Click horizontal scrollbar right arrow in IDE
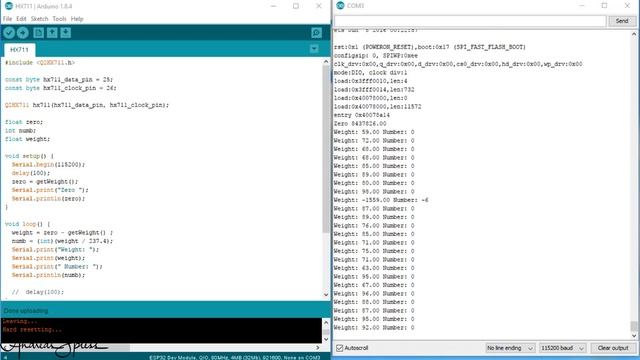The image size is (640, 360). pos(318,348)
